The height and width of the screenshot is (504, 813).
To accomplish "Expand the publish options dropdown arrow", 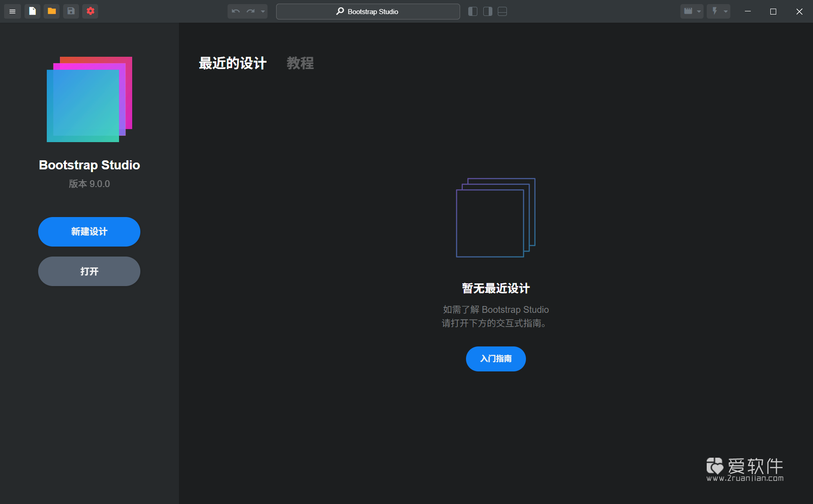I will [726, 11].
